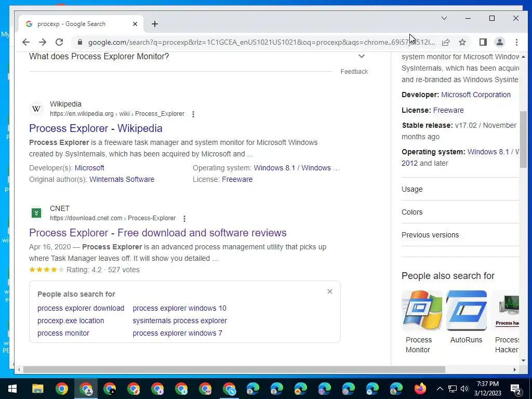This screenshot has height=399, width=532.
Task: Click the vertical scrollbar thumb
Action: pos(523,139)
